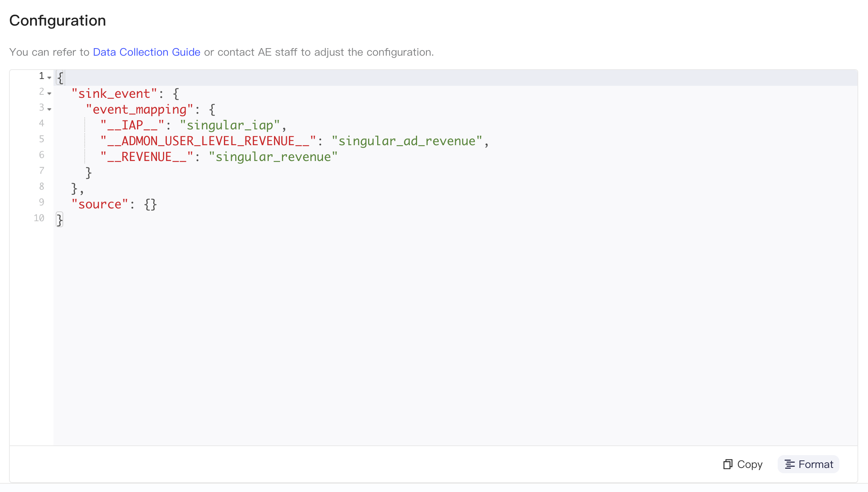Click the closing brace on line 10
The width and height of the screenshot is (868, 492).
point(59,220)
